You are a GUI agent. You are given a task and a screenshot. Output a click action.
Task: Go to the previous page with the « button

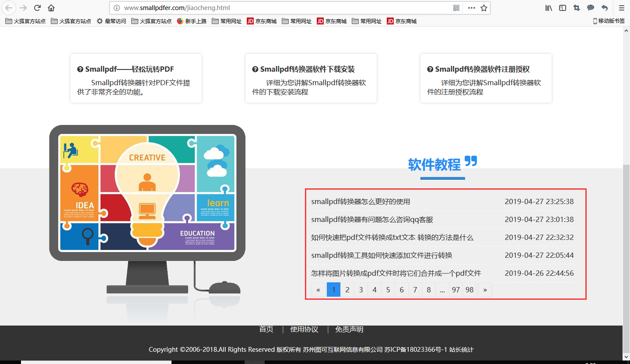click(x=318, y=290)
